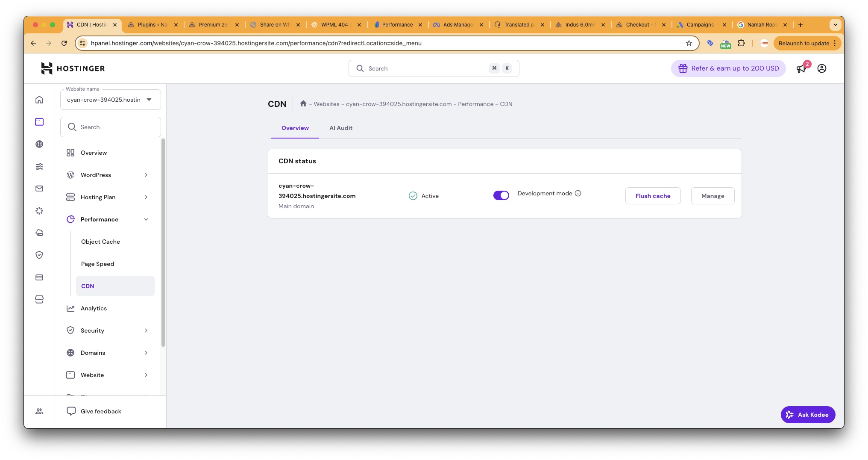This screenshot has width=868, height=460.
Task: Reload the page in browser
Action: pos(64,43)
